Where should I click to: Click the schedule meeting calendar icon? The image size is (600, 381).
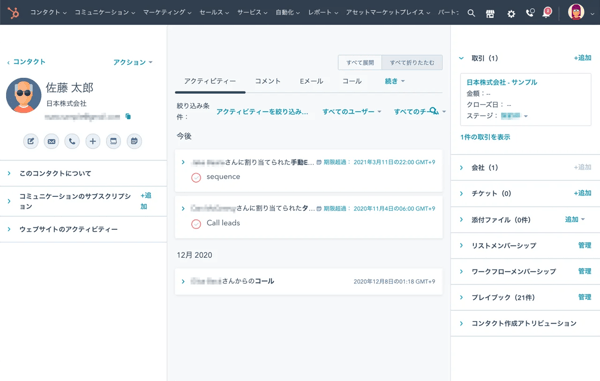tap(134, 141)
